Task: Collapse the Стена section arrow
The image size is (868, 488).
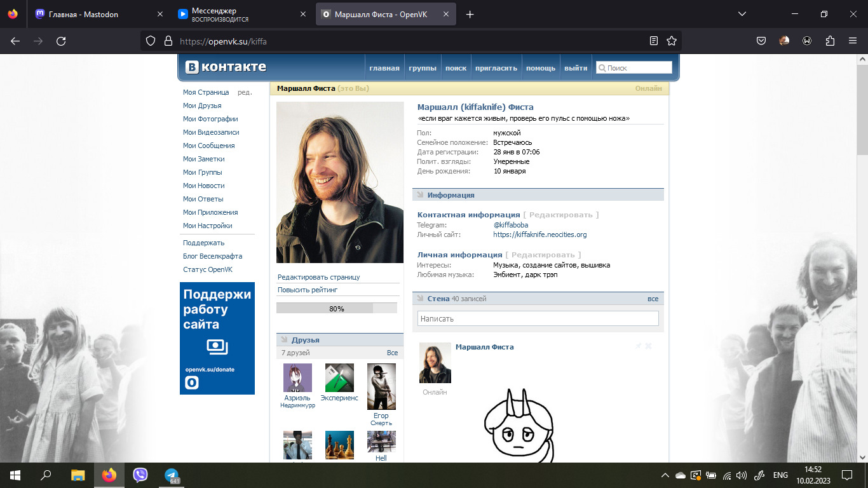Action: (x=420, y=298)
